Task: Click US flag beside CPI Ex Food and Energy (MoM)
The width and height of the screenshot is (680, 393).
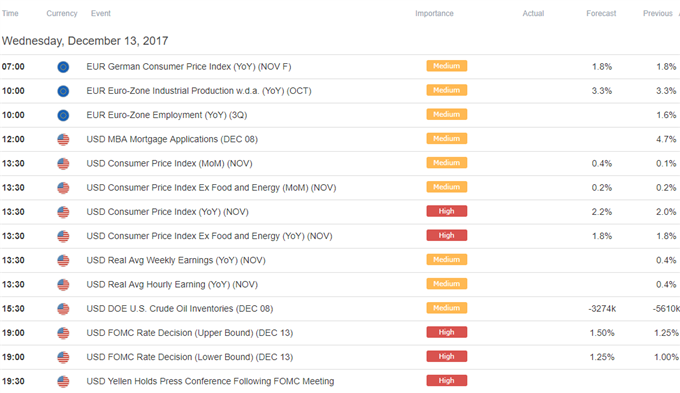Action: click(x=63, y=188)
